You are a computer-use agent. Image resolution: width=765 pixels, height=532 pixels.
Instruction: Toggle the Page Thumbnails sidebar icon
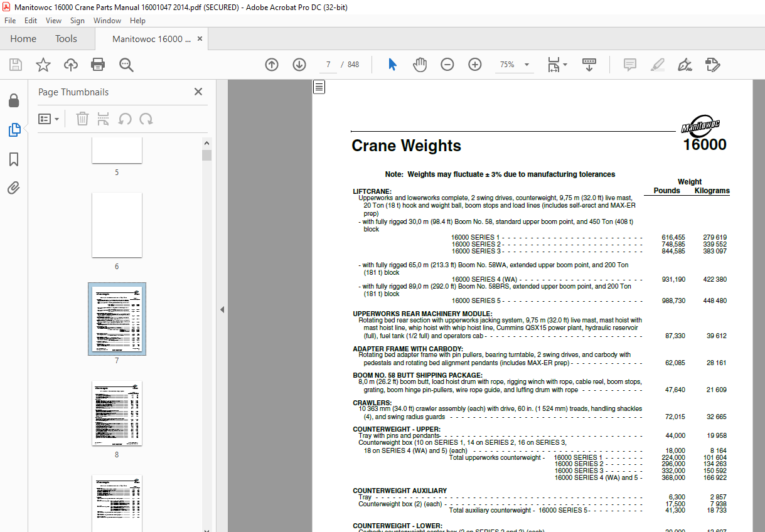pyautogui.click(x=14, y=130)
